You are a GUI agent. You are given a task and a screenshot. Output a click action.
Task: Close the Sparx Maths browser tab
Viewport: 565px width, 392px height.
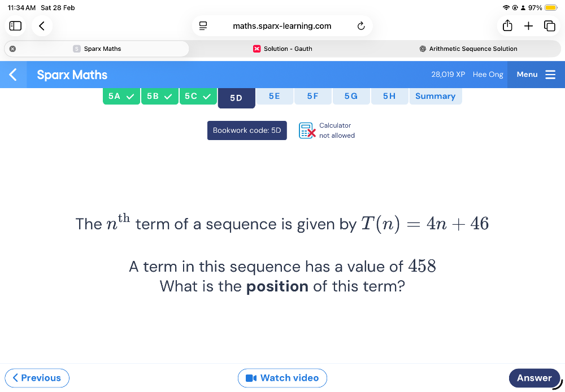(12, 49)
